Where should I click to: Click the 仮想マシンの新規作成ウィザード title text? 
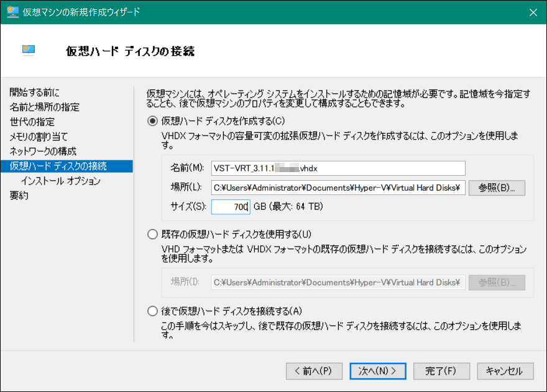pos(81,12)
